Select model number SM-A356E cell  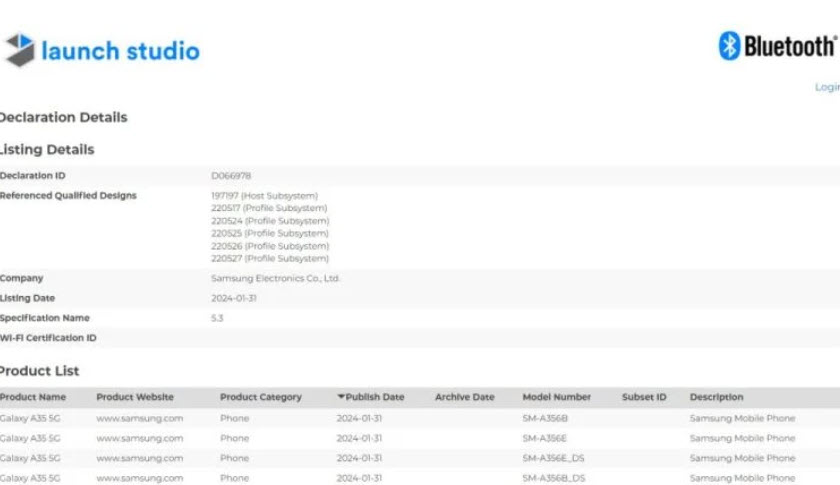coord(544,438)
